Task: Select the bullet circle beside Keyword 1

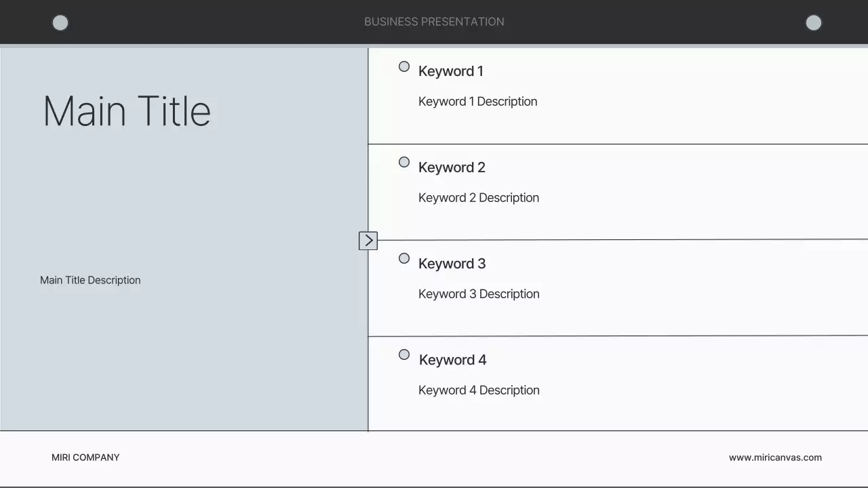Action: pos(404,66)
